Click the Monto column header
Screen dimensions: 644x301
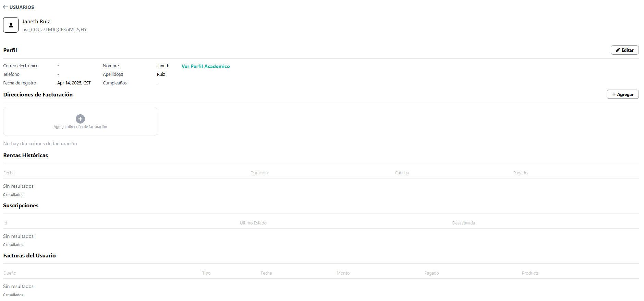[x=343, y=273]
